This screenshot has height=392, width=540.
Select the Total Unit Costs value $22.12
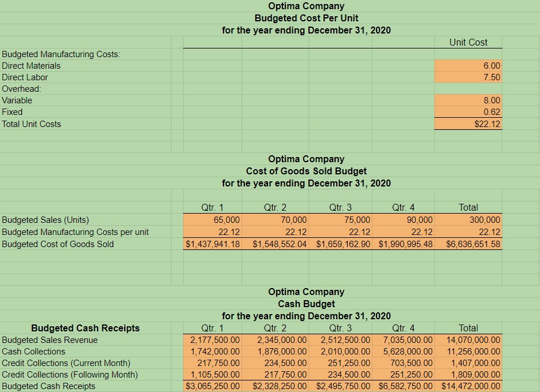coord(468,124)
